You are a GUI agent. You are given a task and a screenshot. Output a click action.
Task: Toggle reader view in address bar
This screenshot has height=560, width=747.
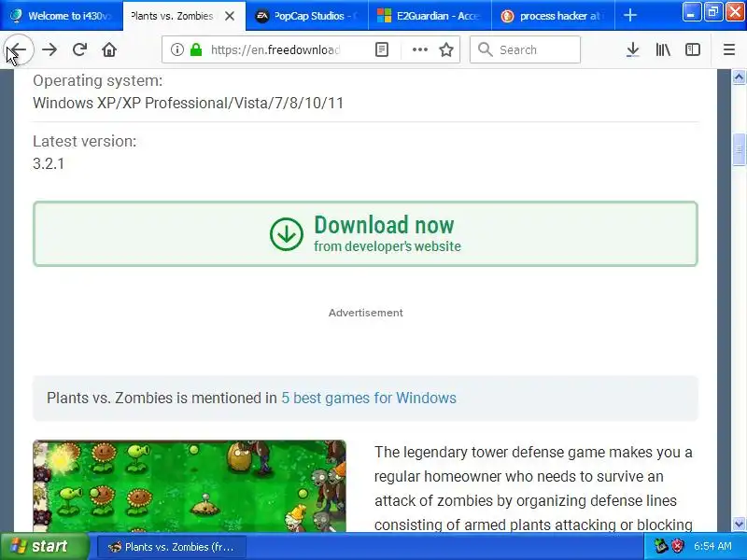[382, 49]
